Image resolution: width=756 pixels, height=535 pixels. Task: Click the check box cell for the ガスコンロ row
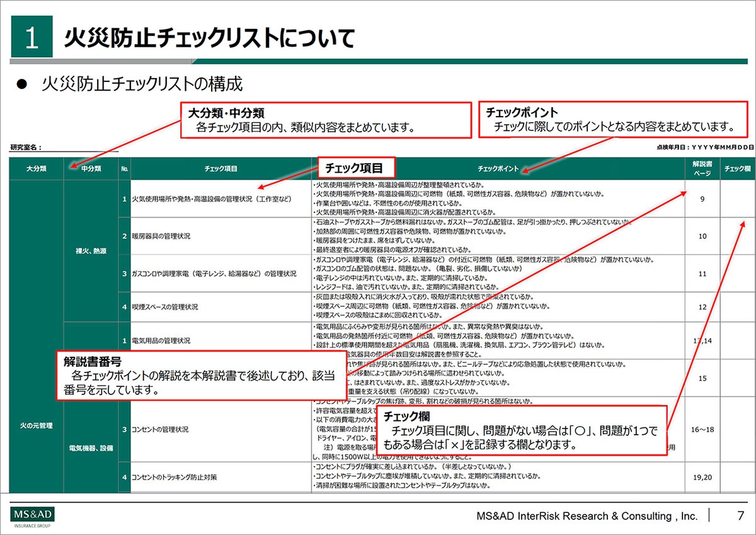click(x=736, y=274)
